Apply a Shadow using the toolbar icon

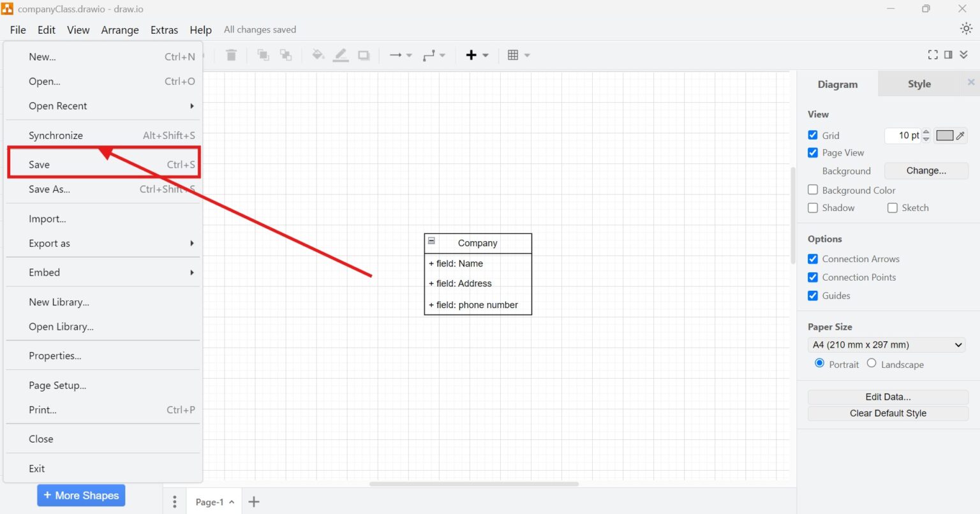tap(364, 55)
